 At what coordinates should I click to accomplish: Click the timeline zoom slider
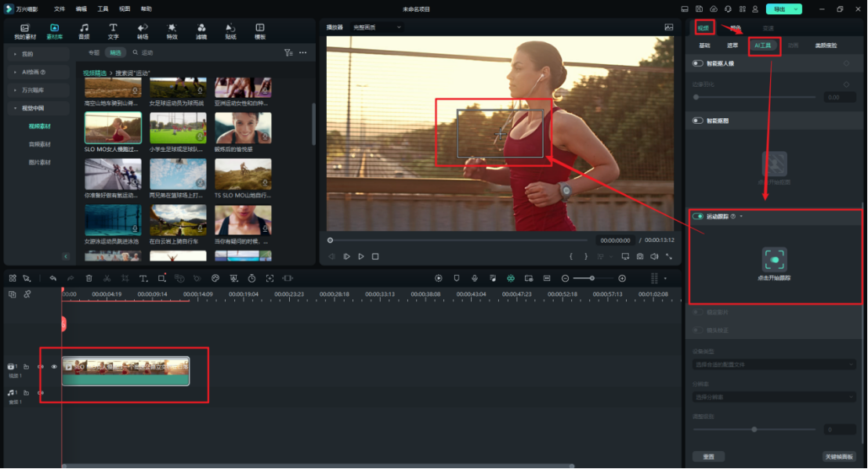click(592, 278)
